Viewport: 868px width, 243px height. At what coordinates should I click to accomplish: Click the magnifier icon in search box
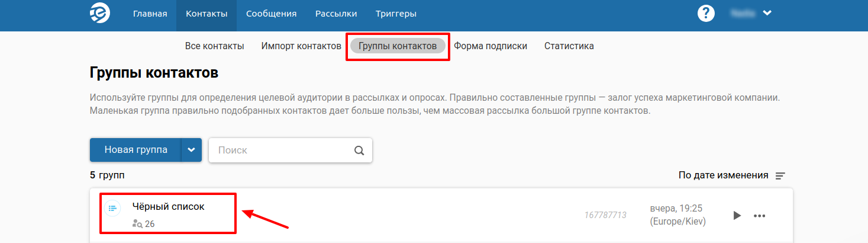coord(359,150)
